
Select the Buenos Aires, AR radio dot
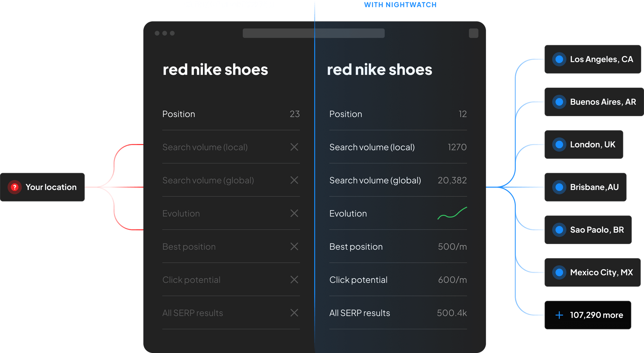[559, 102]
